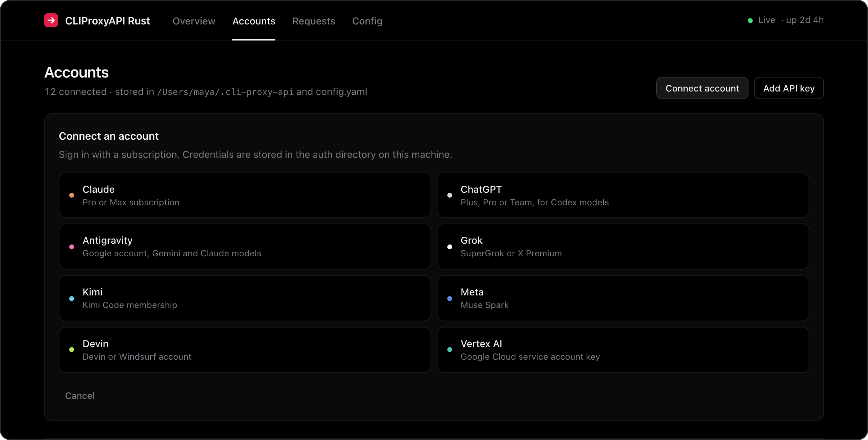Select the Accounts tab
Viewport: 868px width, 440px height.
point(254,21)
